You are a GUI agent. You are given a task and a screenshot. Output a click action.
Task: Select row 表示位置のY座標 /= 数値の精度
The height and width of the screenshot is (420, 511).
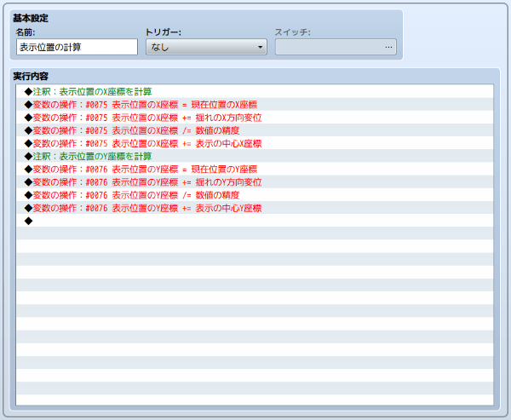pos(255,195)
